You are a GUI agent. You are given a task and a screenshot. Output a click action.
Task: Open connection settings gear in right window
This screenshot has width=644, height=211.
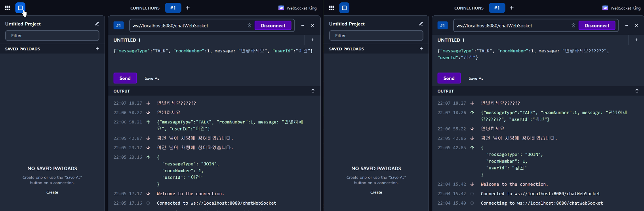tap(574, 25)
